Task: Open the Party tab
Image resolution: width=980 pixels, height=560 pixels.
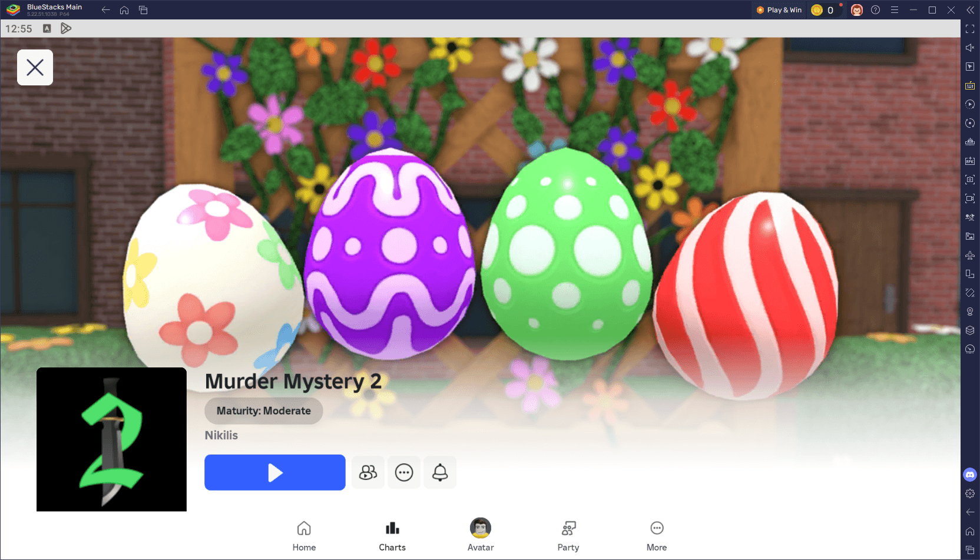Action: 568,536
